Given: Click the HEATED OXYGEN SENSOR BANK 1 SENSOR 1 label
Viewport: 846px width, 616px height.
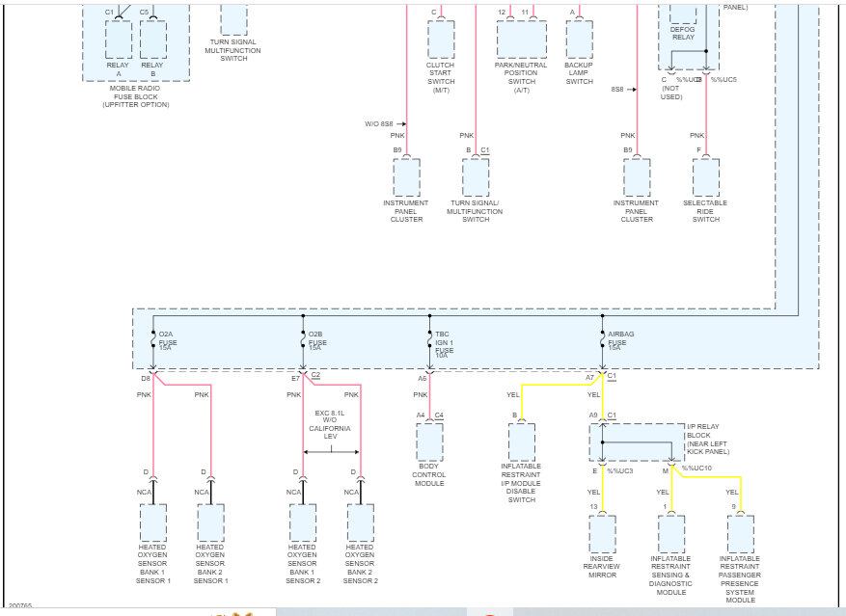Looking at the screenshot, I should pyautogui.click(x=152, y=564).
